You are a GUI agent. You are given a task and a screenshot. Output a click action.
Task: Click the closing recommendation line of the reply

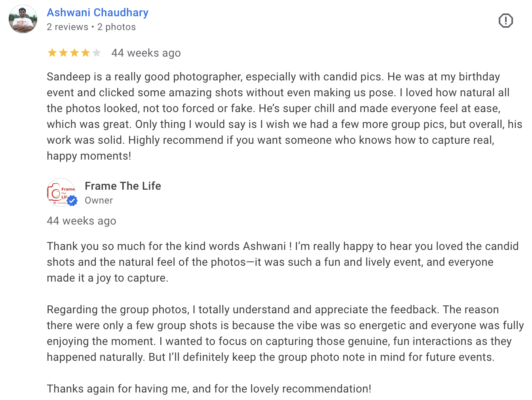tap(209, 389)
